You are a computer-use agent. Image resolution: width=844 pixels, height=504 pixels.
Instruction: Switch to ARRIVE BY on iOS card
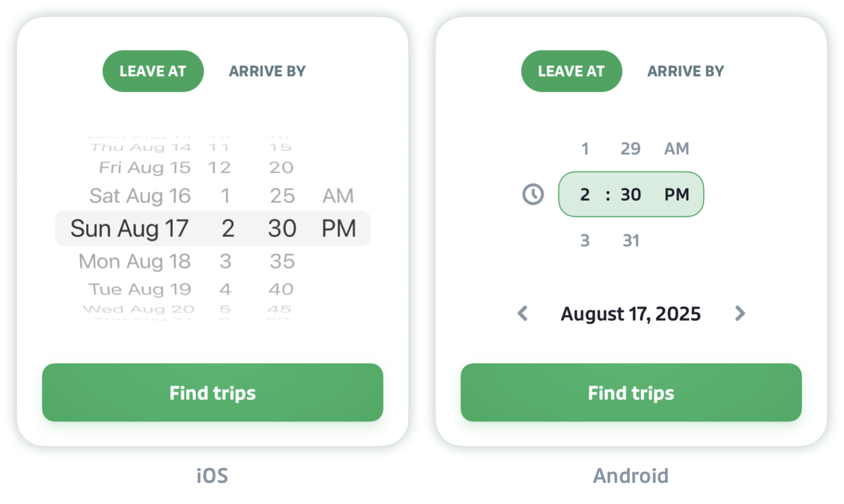267,71
